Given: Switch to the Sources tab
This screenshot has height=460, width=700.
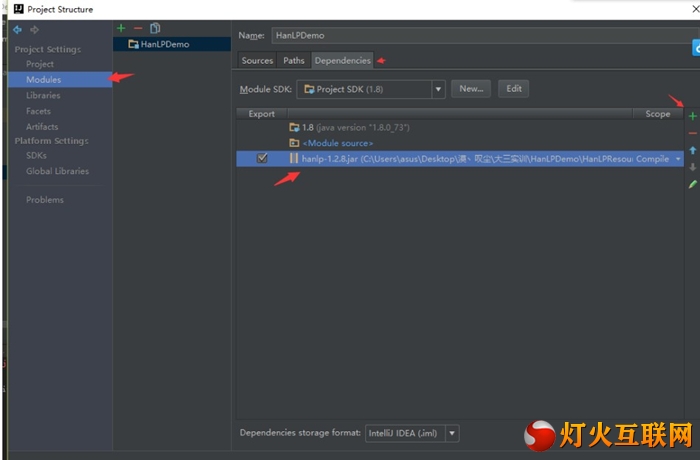Looking at the screenshot, I should pyautogui.click(x=257, y=60).
